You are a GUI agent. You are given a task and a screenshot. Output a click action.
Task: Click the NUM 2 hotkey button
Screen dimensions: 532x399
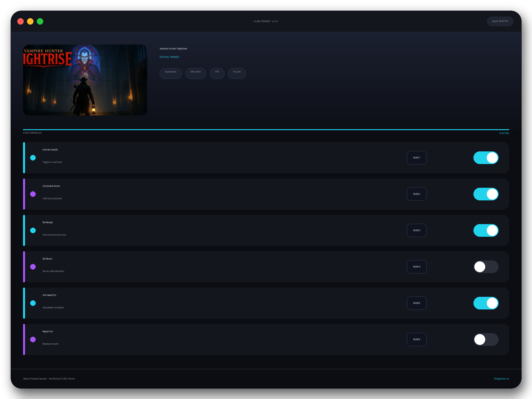point(417,194)
